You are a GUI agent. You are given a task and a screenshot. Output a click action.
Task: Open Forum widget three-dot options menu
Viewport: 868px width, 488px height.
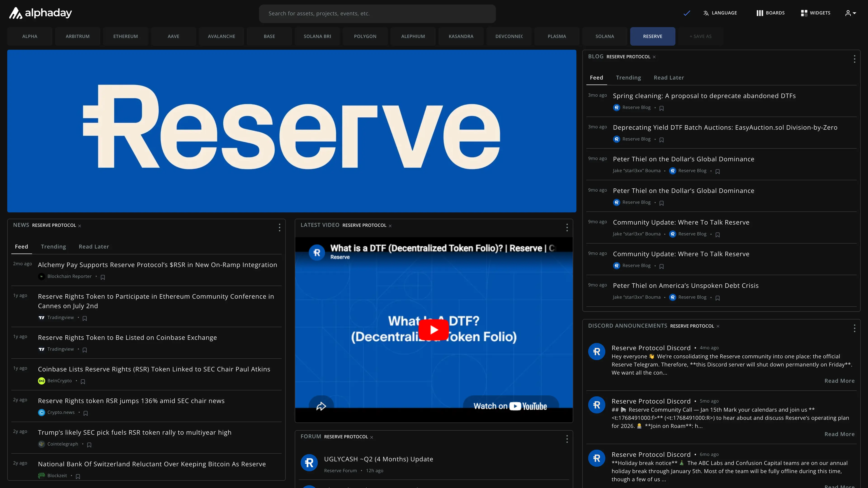pos(567,439)
